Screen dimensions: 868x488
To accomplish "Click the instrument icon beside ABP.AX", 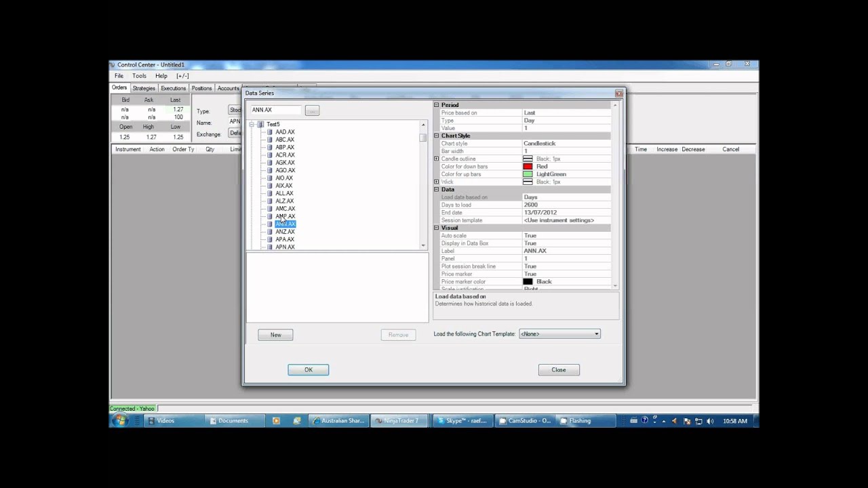I will coord(270,147).
